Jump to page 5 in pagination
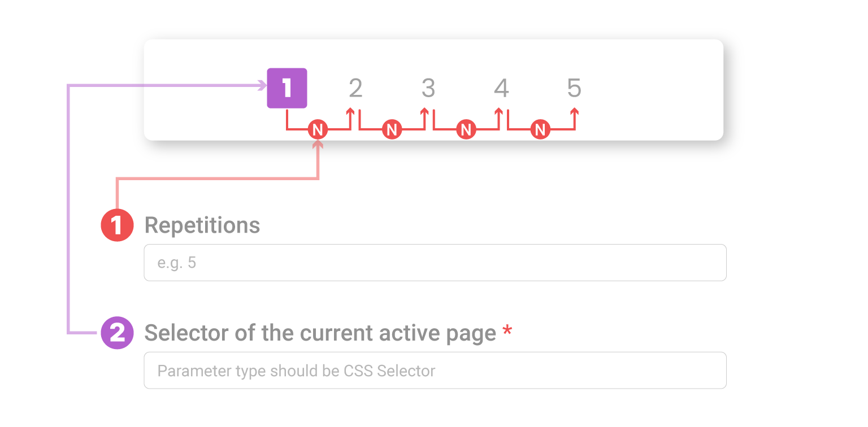Viewport: 868px width, 427px height. [574, 88]
